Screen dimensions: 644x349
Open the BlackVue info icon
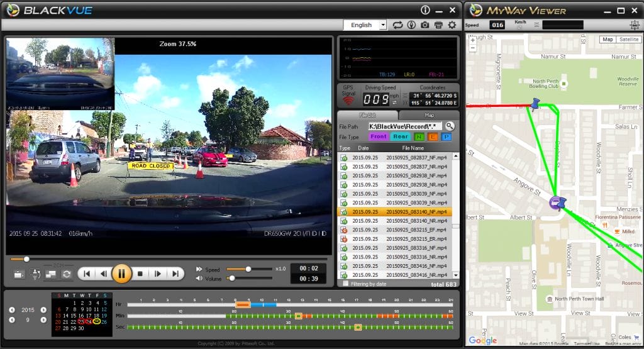[x=425, y=10]
